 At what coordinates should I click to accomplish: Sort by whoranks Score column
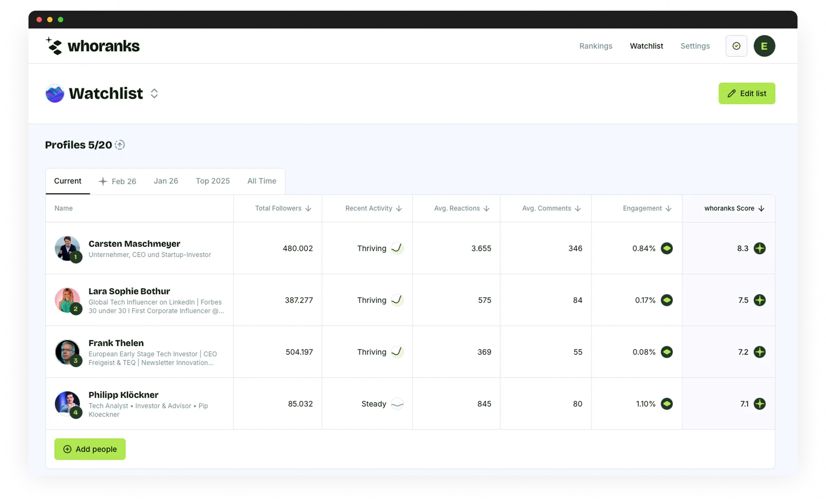pos(734,209)
